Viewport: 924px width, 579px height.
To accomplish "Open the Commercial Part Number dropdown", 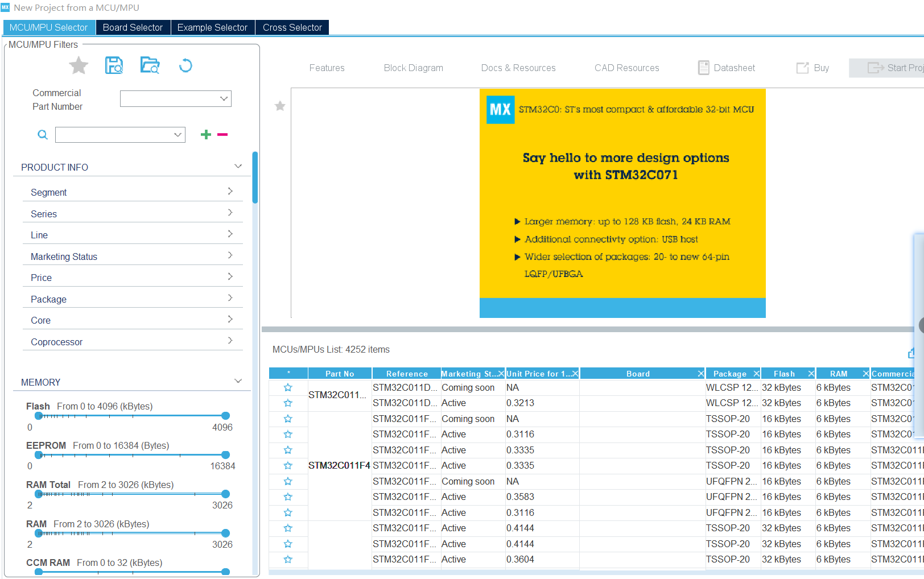I will click(x=176, y=98).
